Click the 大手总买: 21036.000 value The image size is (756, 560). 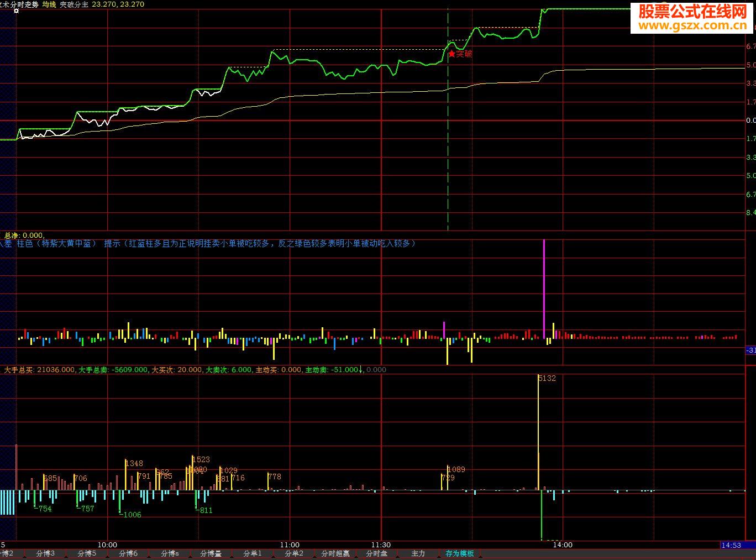click(x=39, y=370)
